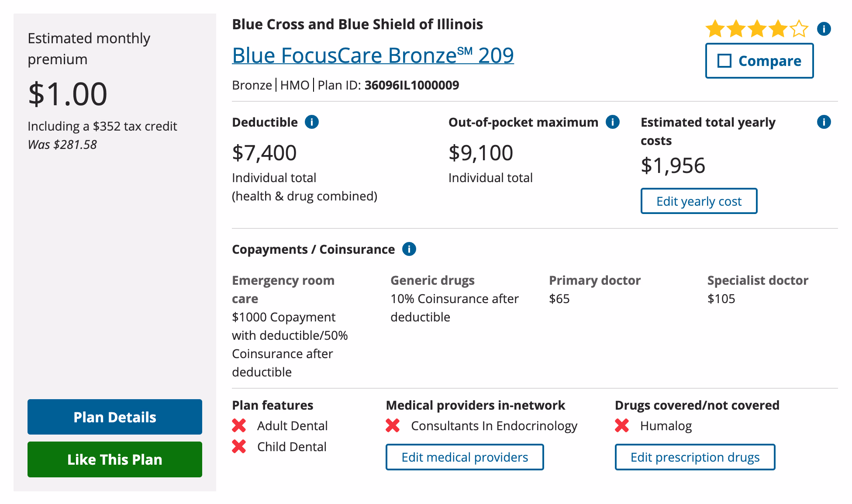Click Edit prescription drugs
852x504 pixels.
point(695,457)
